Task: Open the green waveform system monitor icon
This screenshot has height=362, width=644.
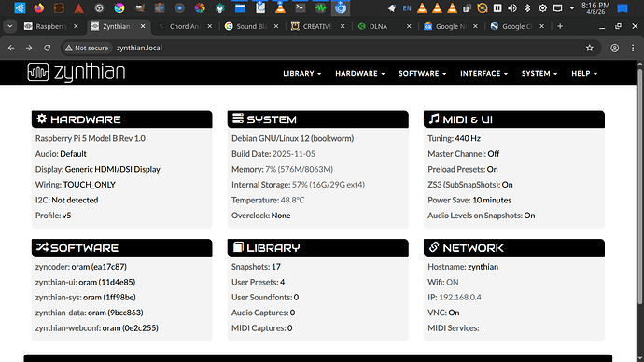Action: click(320, 7)
